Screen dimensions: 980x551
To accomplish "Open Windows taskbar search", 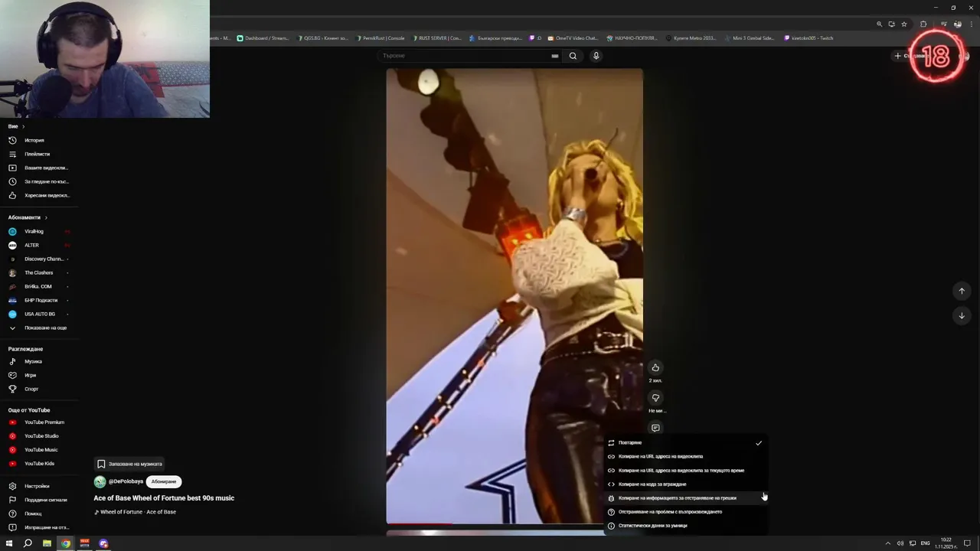I will pyautogui.click(x=28, y=543).
